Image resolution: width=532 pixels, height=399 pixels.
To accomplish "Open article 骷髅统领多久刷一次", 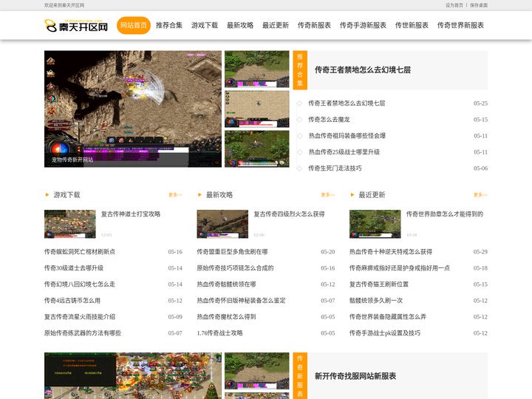I will click(376, 301).
